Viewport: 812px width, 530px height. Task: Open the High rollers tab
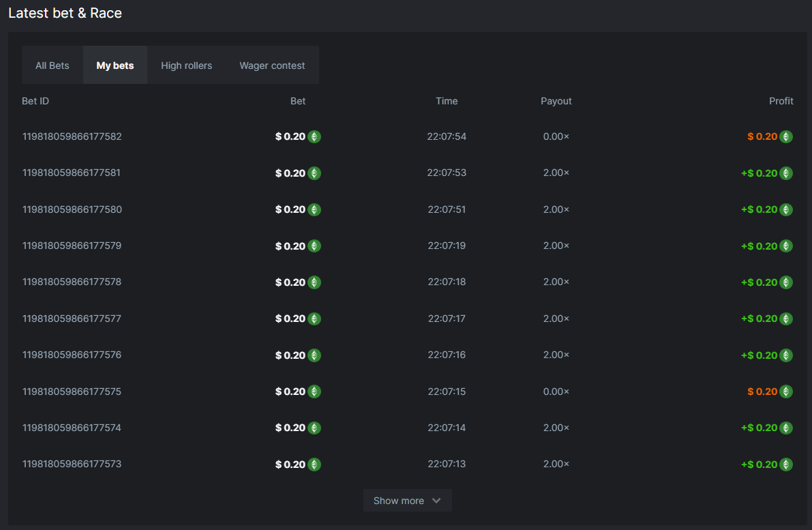(186, 65)
